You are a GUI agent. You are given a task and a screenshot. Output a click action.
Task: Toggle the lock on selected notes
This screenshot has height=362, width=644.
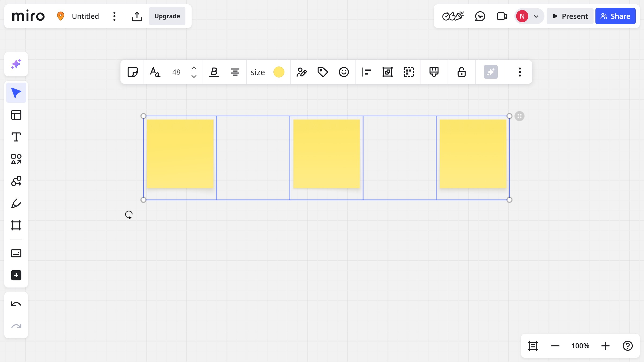tap(462, 72)
